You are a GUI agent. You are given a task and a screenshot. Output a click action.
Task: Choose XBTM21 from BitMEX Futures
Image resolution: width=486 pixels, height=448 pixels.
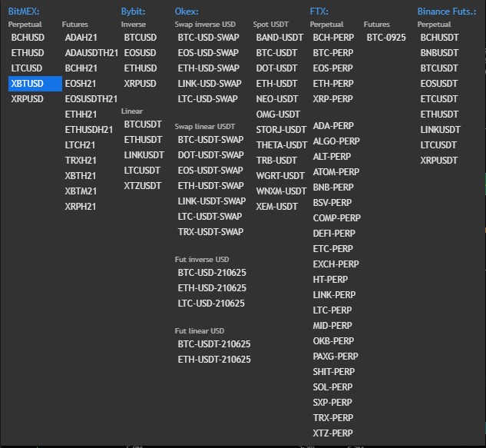click(x=81, y=191)
